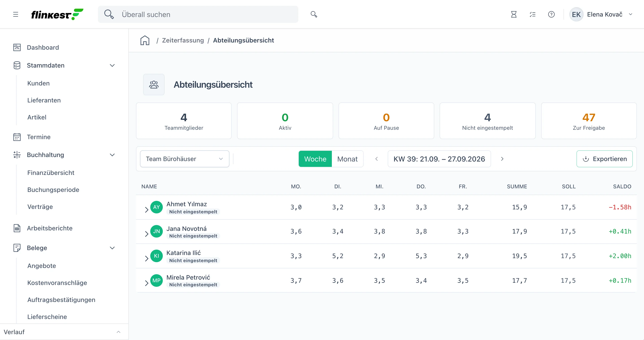Click Ahmet Yılmaz's AY avatar
The height and width of the screenshot is (340, 644).
(x=157, y=207)
